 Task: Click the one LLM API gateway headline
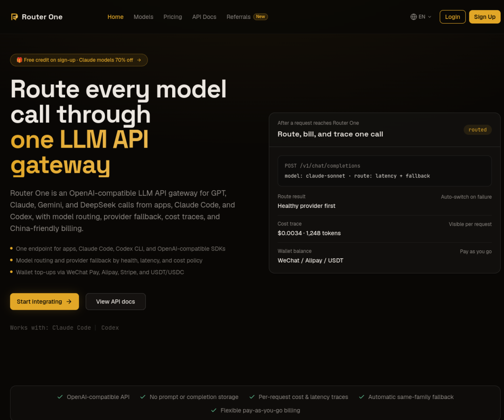click(80, 152)
